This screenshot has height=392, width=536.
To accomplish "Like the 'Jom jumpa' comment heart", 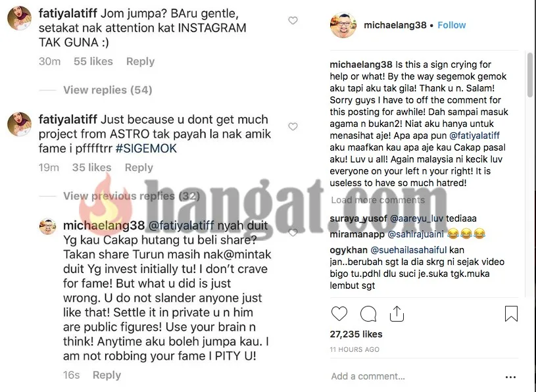I will point(293,20).
